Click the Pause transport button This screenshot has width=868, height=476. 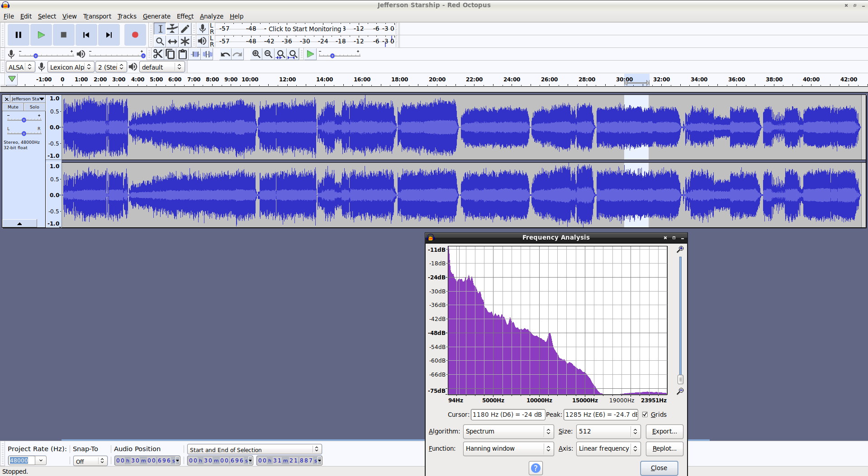coord(19,35)
